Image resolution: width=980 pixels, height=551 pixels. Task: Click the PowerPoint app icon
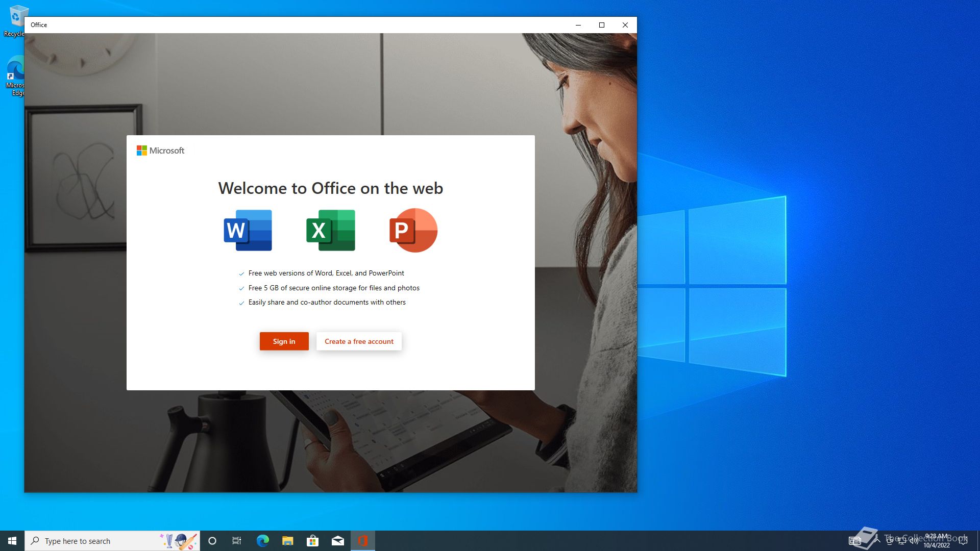(413, 230)
